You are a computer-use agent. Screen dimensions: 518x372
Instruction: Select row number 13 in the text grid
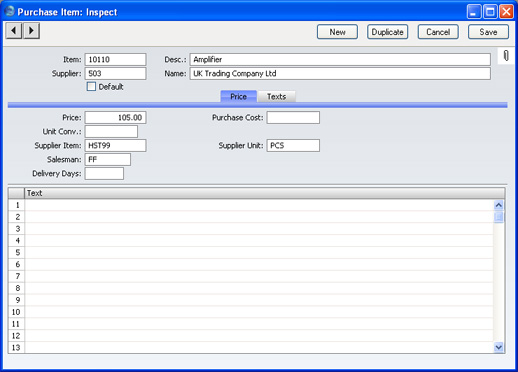[17, 348]
